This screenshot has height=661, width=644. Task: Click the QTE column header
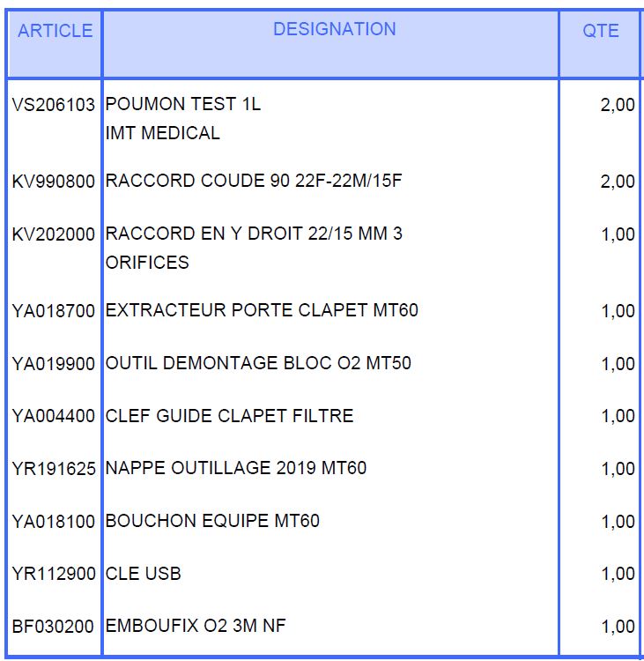coord(600,31)
